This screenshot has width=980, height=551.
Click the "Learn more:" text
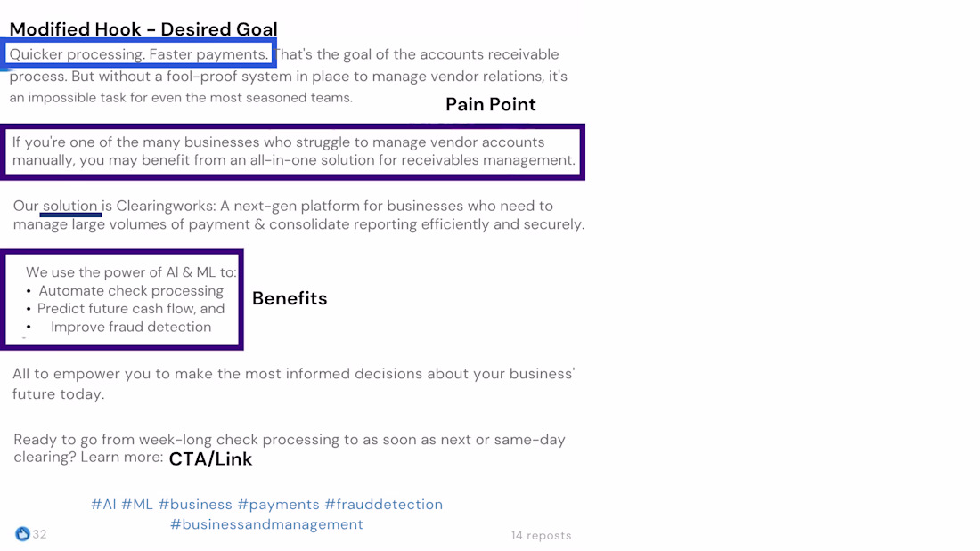click(x=122, y=458)
